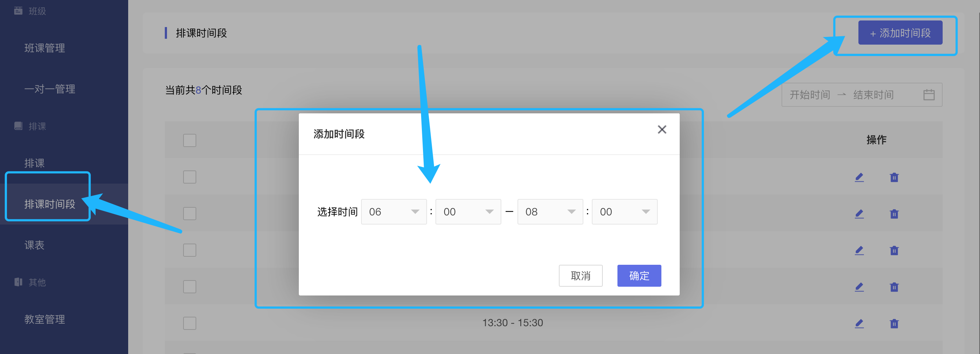
Task: Edit the second time slot row
Action: click(859, 214)
